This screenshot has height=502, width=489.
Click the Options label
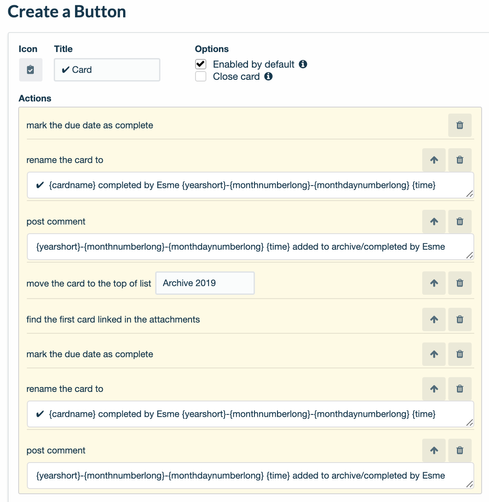tap(212, 49)
